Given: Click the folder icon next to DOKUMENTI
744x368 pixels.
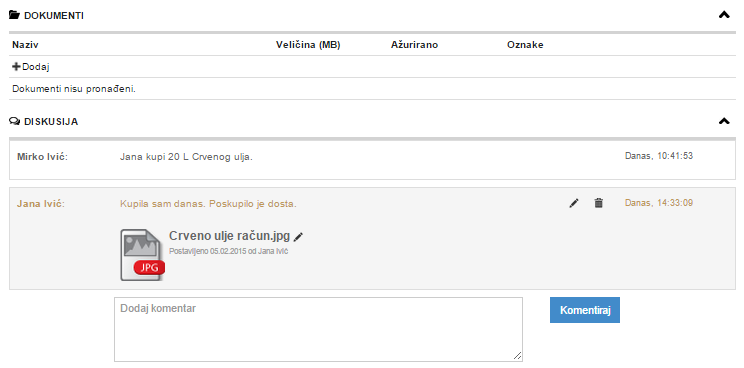Looking at the screenshot, I should [14, 16].
